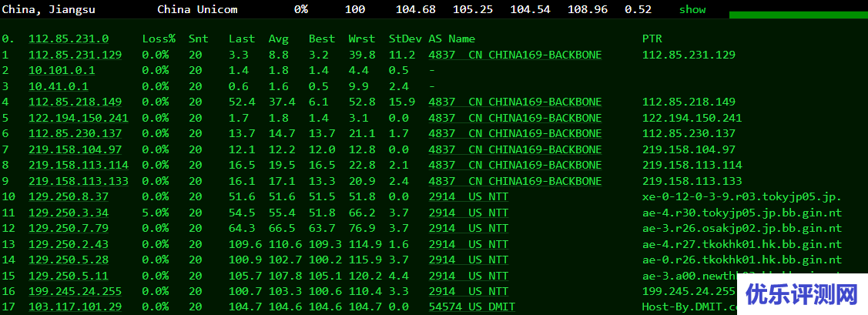This screenshot has width=868, height=315.
Task: Open hop 17 IP link 103.117.101.29
Action: [x=75, y=307]
